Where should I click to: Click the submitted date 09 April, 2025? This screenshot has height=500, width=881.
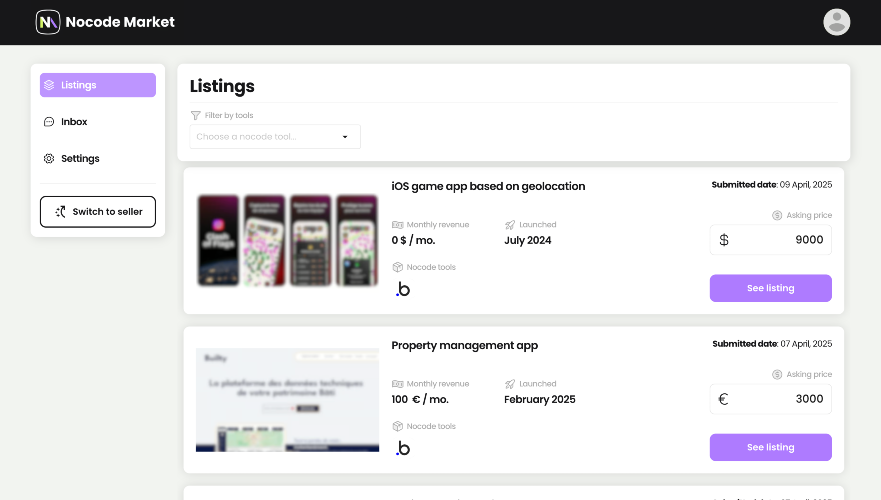(x=806, y=185)
